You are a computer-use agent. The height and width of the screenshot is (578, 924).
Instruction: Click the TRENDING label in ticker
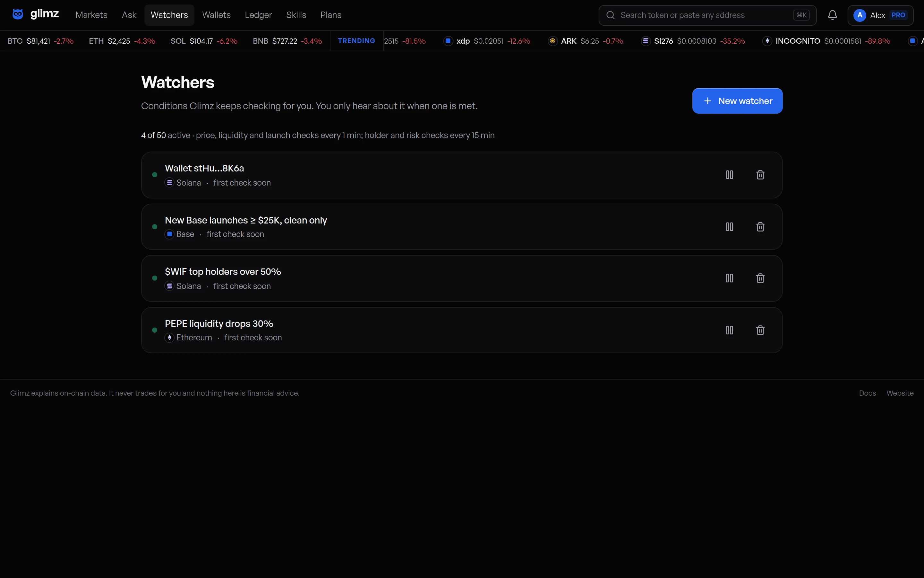(356, 41)
